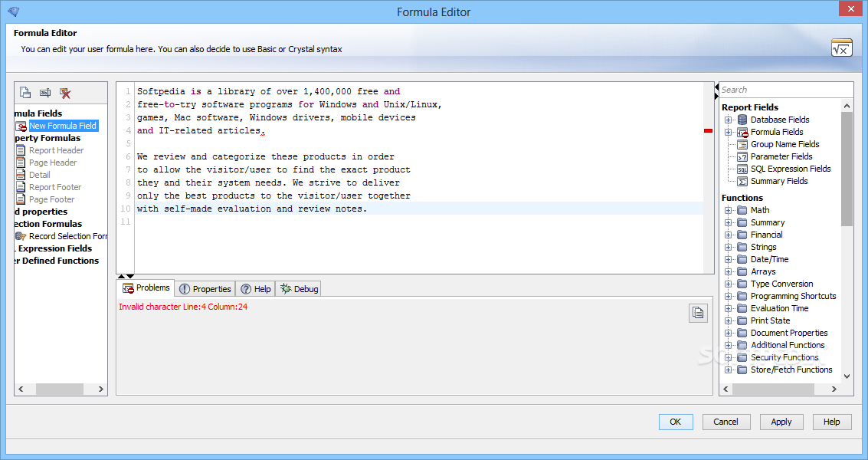The width and height of the screenshot is (868, 460).
Task: Click the Record Selection Formula icon
Action: pos(21,236)
